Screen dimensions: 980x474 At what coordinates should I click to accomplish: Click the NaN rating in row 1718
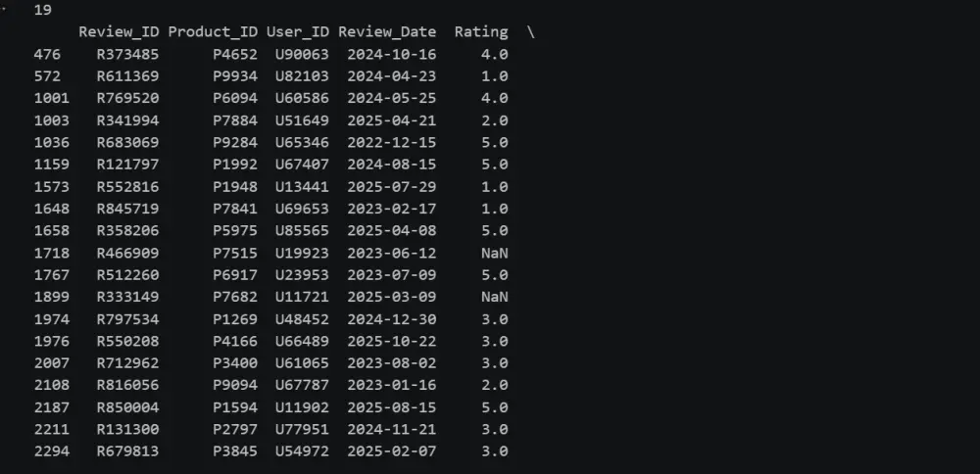[494, 253]
